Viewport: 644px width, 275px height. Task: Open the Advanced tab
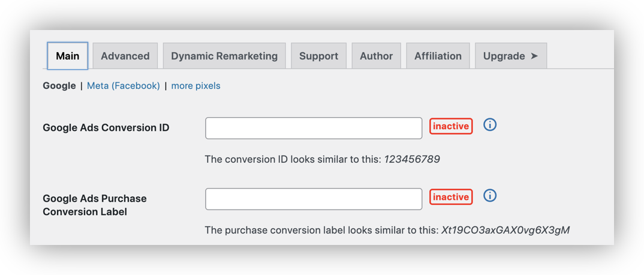click(125, 56)
